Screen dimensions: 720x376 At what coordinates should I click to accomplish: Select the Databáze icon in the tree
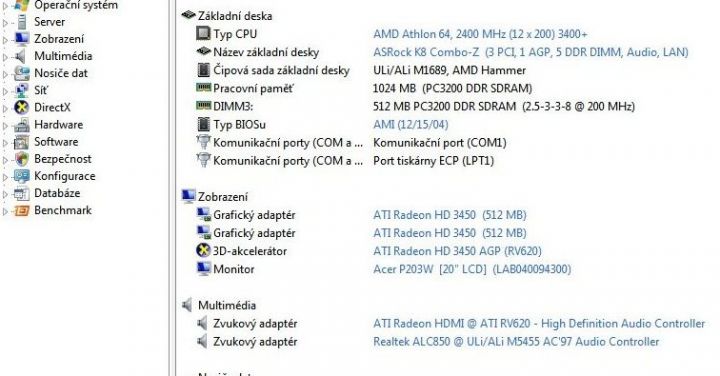pos(22,193)
